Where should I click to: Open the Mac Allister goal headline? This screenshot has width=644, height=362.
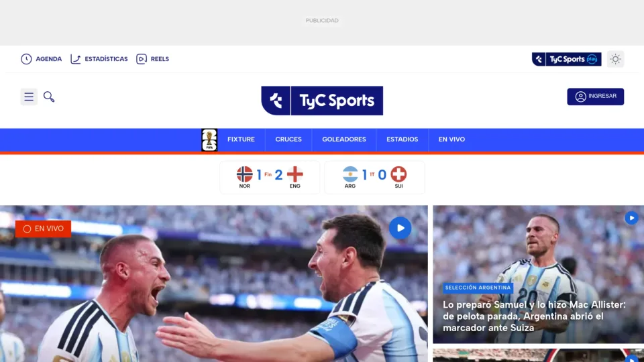(x=534, y=316)
